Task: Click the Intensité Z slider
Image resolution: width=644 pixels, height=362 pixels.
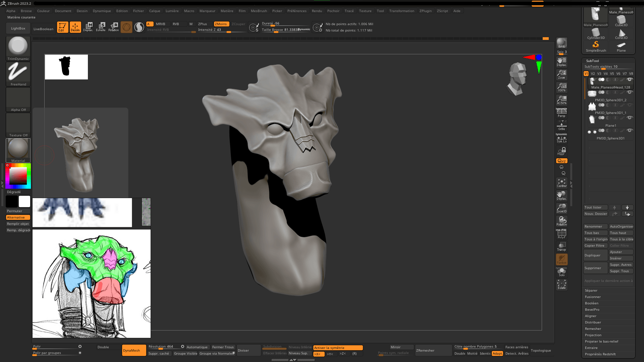Action: (221, 30)
